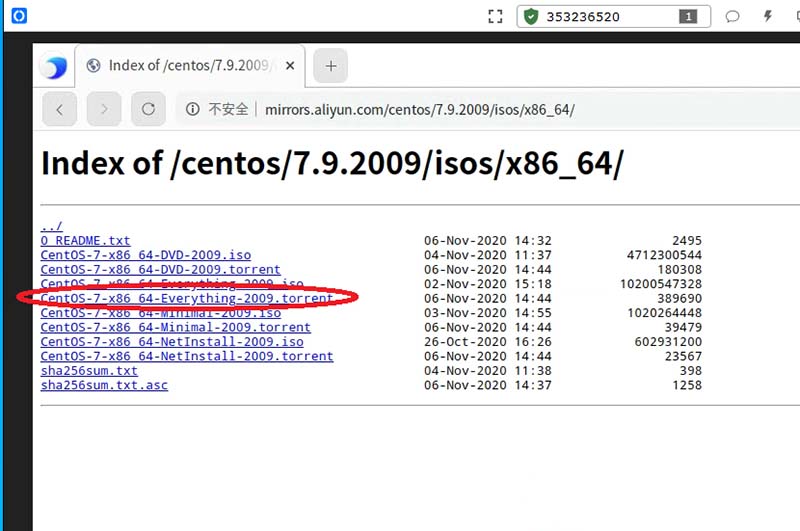Viewport: 800px width, 531px height.
Task: Click the lightning bolt icon in top bar
Action: click(767, 16)
